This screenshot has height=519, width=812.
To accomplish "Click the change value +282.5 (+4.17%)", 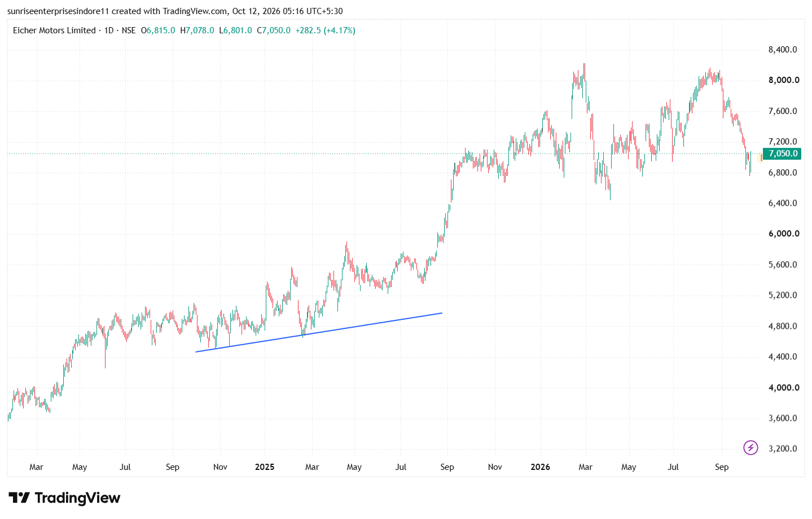I will (326, 30).
